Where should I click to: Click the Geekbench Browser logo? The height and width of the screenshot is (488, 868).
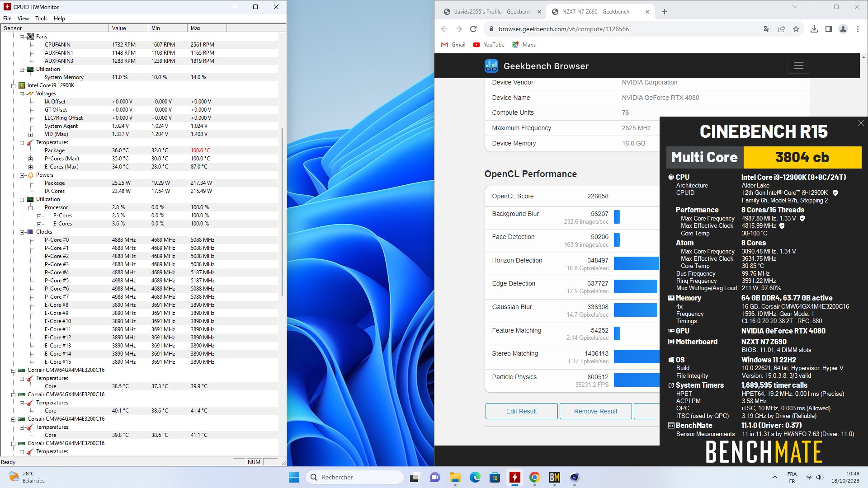tap(537, 66)
